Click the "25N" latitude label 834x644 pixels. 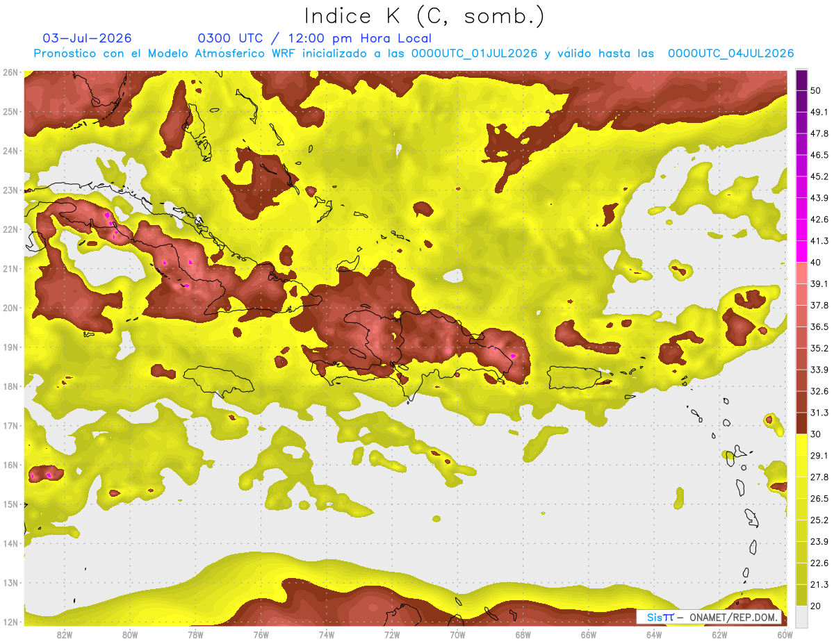point(10,111)
